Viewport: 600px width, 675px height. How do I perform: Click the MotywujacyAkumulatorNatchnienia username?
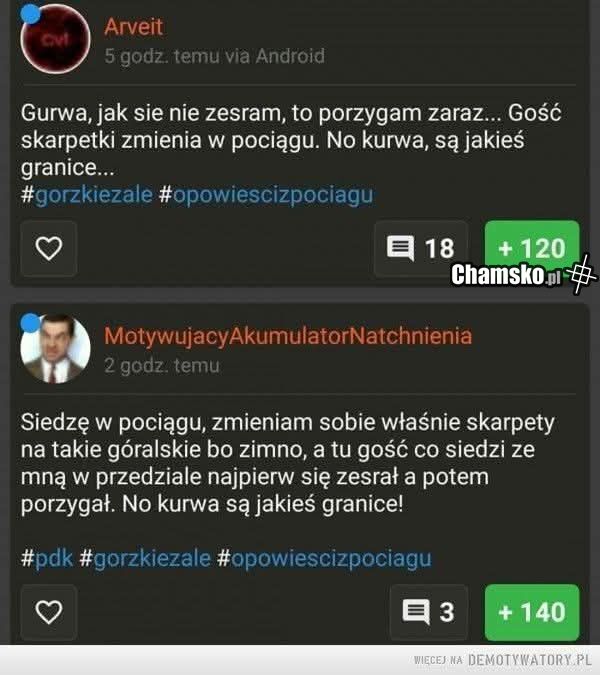[x=288, y=336]
